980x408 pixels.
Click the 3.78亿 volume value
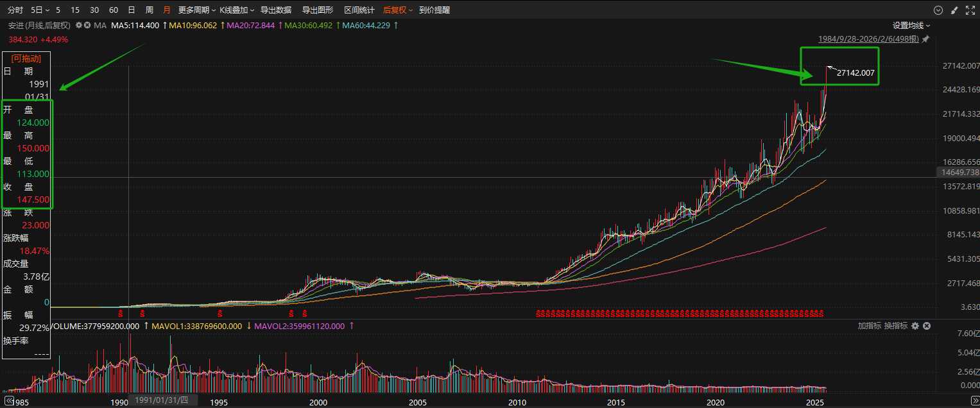36,276
